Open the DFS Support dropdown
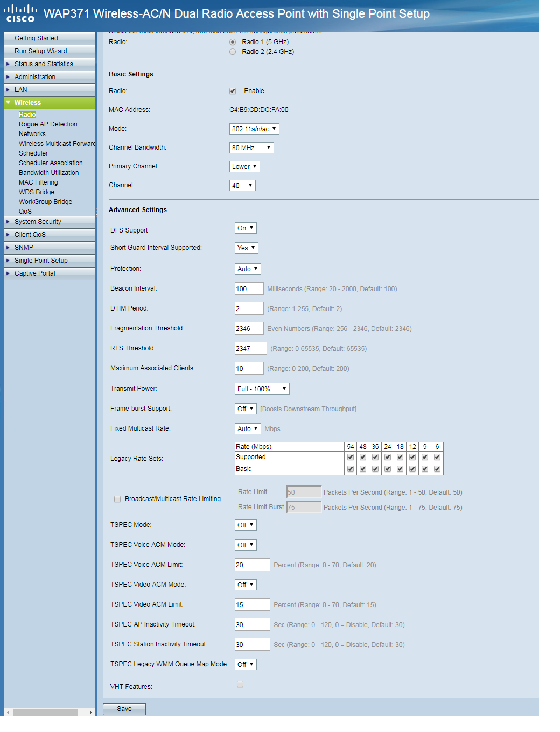Image resolution: width=560 pixels, height=732 pixels. (x=246, y=228)
